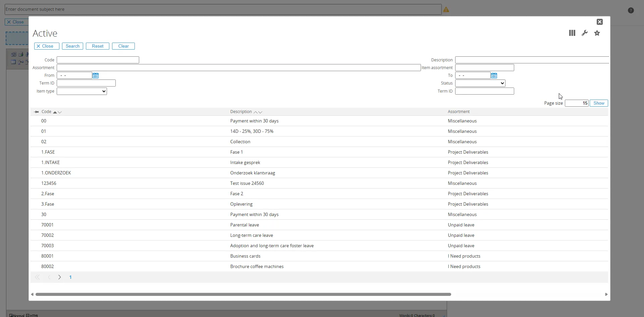Open column layout via the columns icon

(572, 33)
